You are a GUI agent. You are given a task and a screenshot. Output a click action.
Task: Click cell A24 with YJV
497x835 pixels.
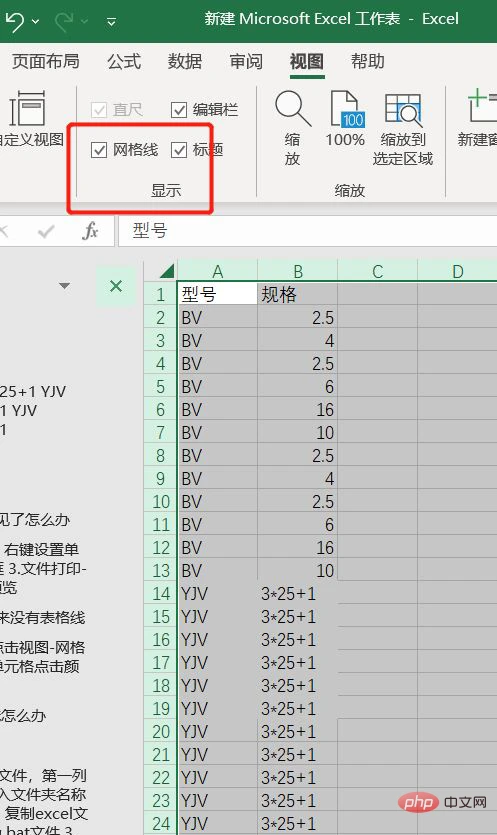(x=217, y=823)
